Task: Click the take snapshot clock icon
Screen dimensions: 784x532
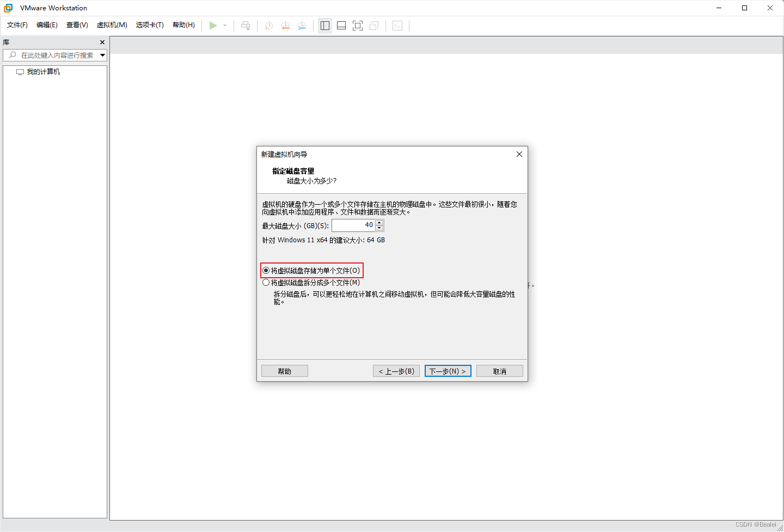Action: (268, 26)
